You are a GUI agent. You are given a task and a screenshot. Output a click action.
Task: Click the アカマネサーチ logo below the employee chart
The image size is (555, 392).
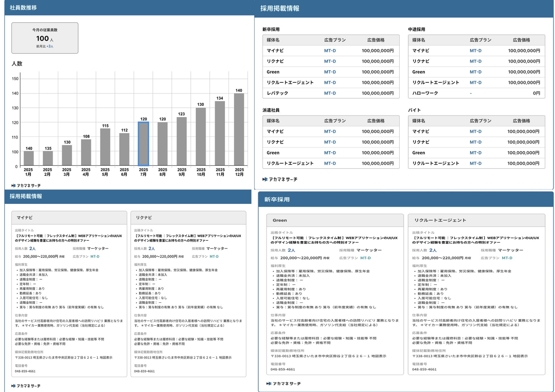pos(26,186)
